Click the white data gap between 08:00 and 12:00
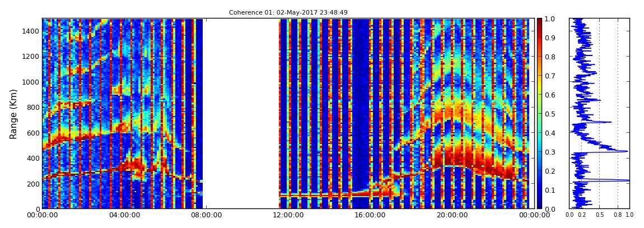Image resolution: width=644 pixels, height=228 pixels. 241,113
